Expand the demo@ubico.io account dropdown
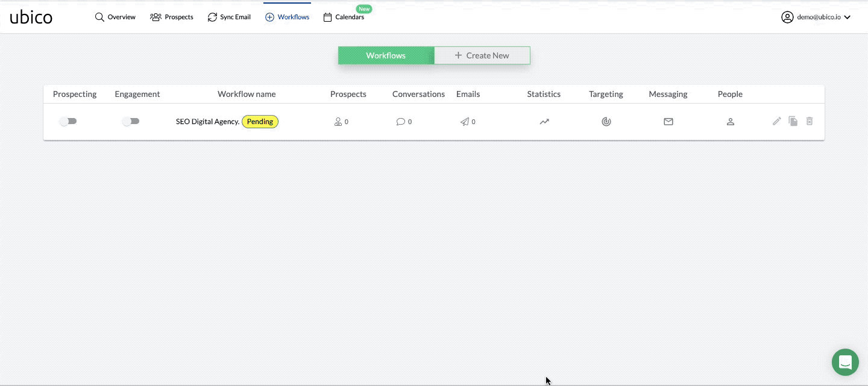Screen dimensions: 868x386 pyautogui.click(x=816, y=17)
